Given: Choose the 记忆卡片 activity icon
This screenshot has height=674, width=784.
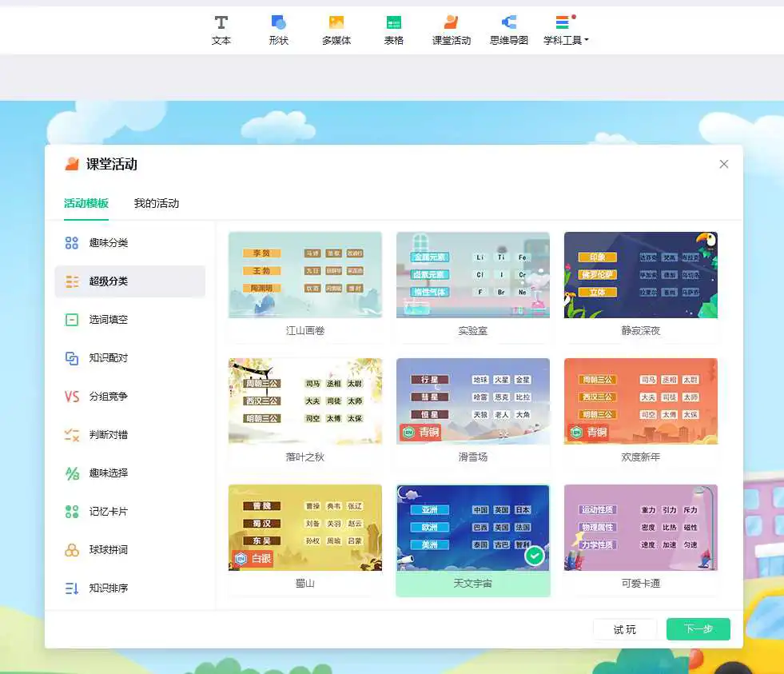Looking at the screenshot, I should click(71, 512).
